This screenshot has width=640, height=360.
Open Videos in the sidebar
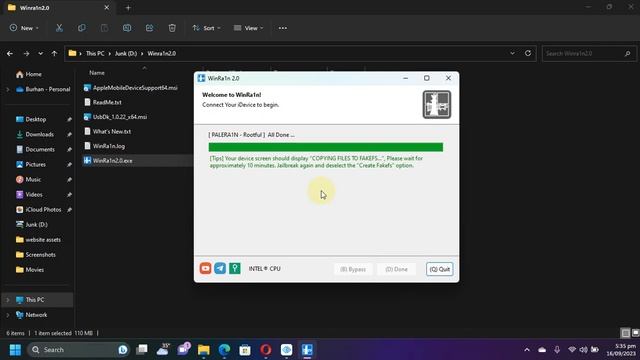(x=29, y=195)
